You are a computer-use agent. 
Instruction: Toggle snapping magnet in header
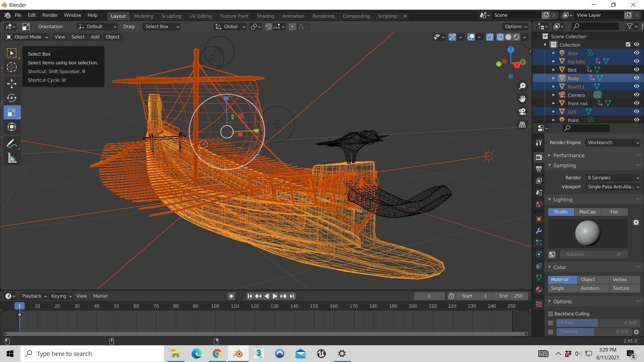coord(268,27)
